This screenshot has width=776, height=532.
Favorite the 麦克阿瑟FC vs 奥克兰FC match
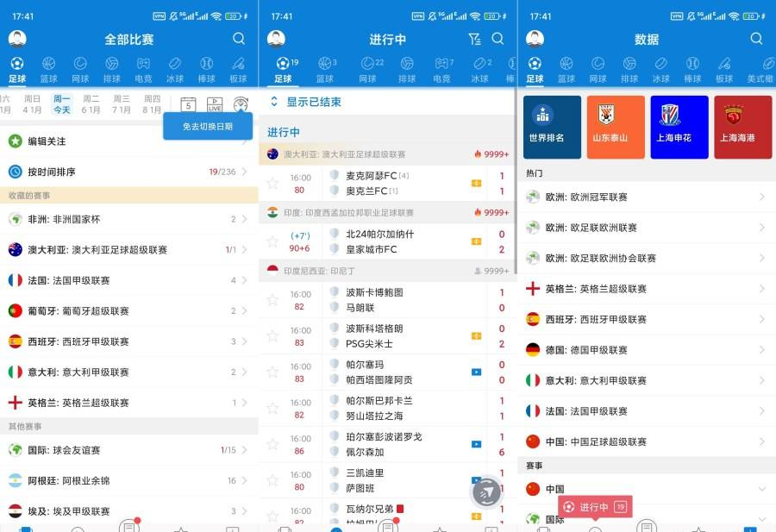coord(272,183)
